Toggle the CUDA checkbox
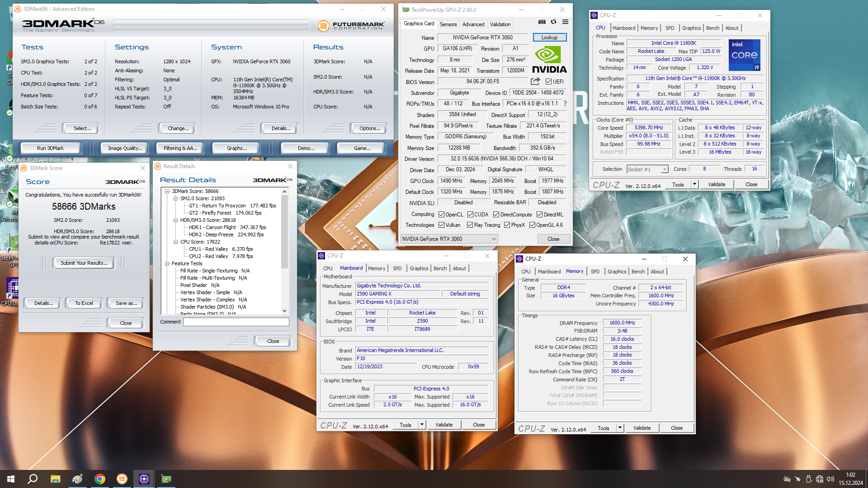This screenshot has width=868, height=488. point(470,215)
